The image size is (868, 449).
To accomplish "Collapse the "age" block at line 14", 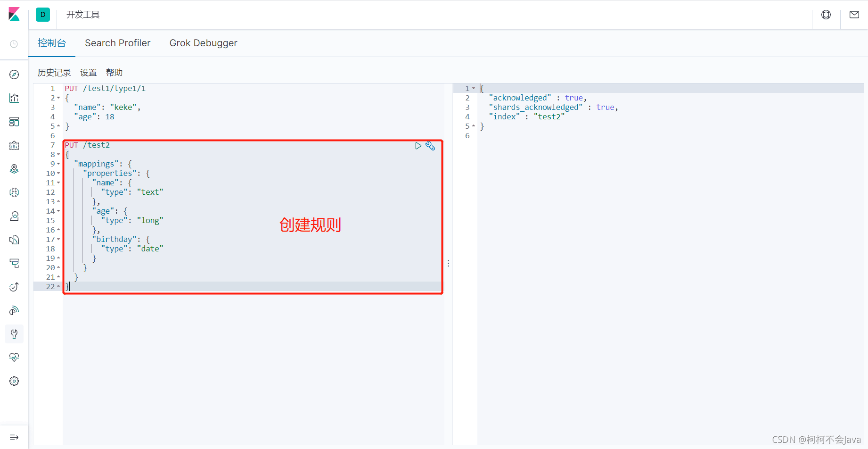I will click(x=58, y=211).
